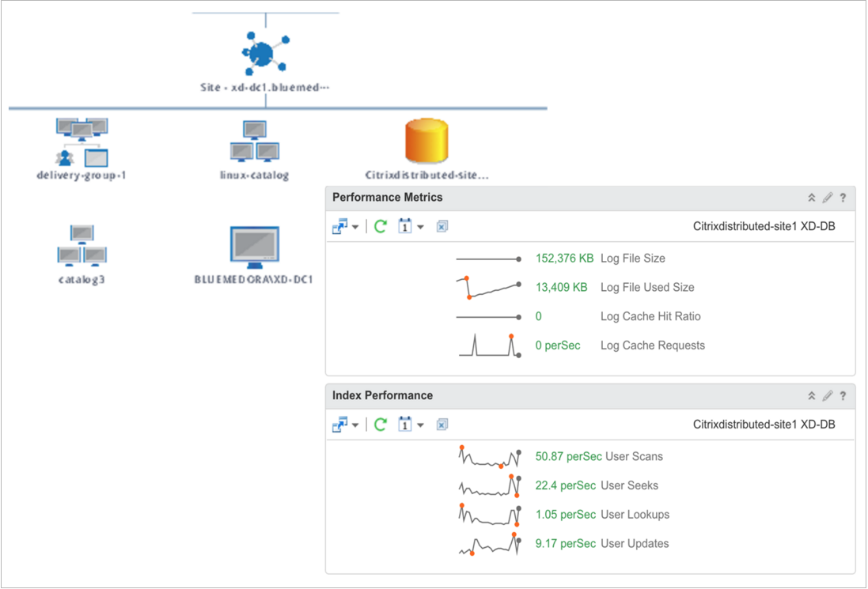This screenshot has height=589, width=868.
Task: Click the User Seeks sparkline
Action: tap(490, 485)
